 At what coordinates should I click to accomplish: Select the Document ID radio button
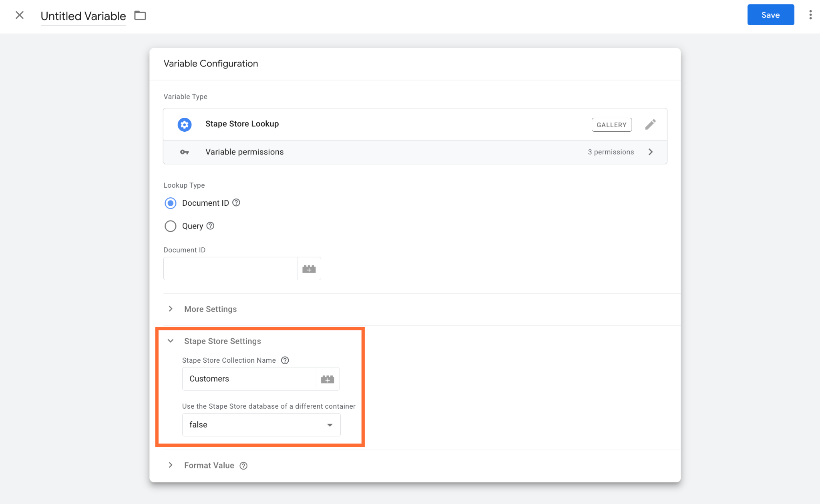(x=171, y=203)
